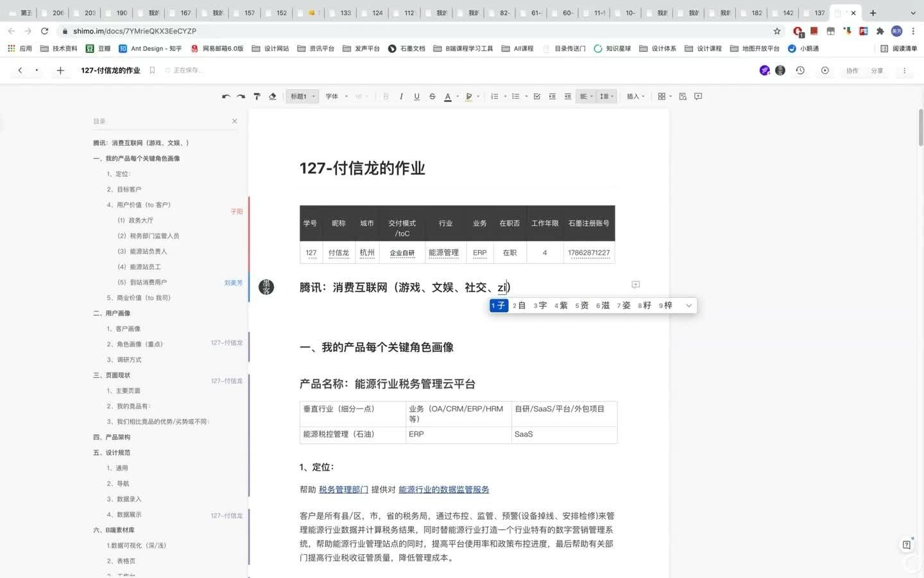The width and height of the screenshot is (924, 578).
Task: Expand the Chrome tab search chevron
Action: pyautogui.click(x=913, y=13)
